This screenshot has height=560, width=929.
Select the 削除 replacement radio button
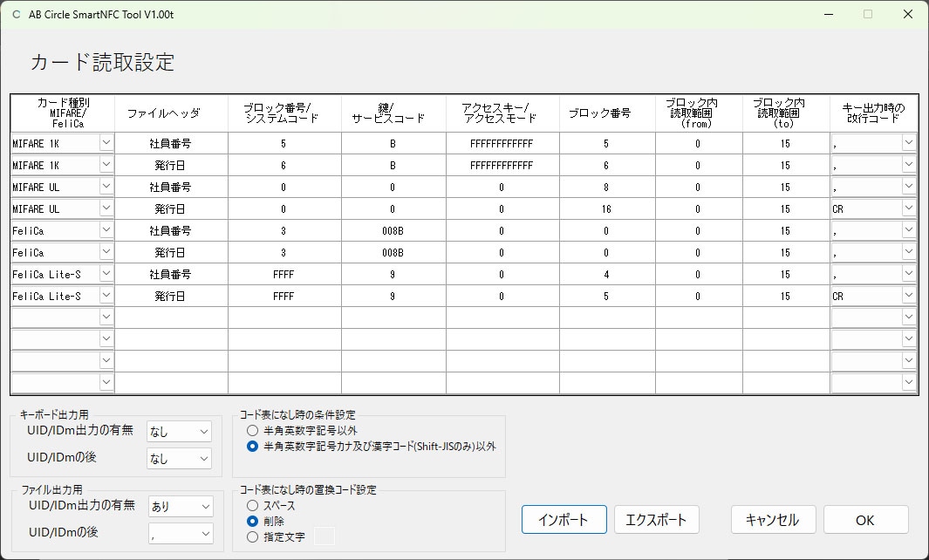[253, 521]
